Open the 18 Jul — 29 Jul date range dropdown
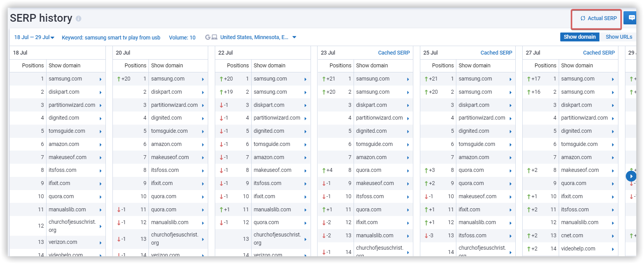 point(34,37)
